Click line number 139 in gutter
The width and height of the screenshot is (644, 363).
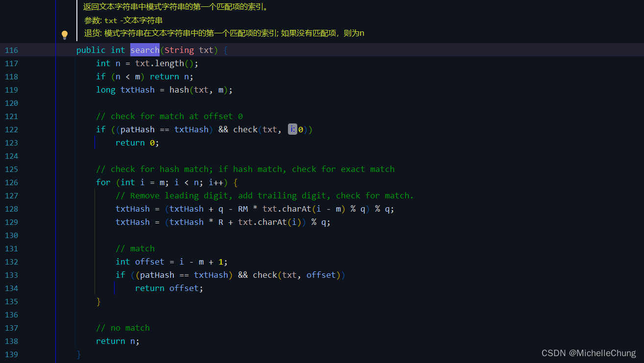coord(11,354)
